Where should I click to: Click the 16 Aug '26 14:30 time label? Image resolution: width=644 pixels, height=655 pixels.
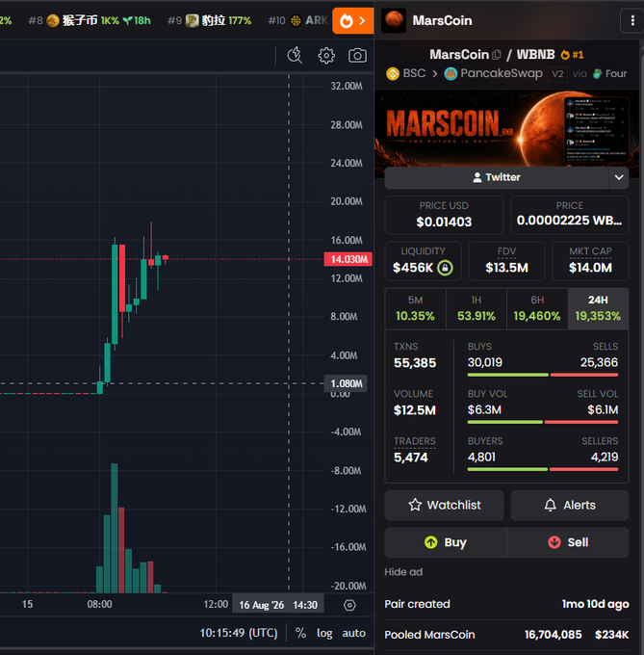coord(277,605)
